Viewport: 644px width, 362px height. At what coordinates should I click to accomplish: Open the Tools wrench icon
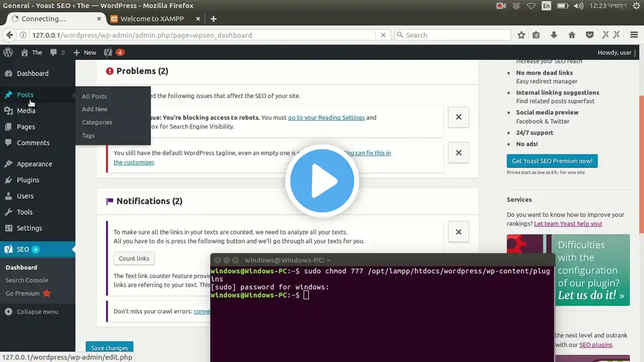[x=8, y=212]
